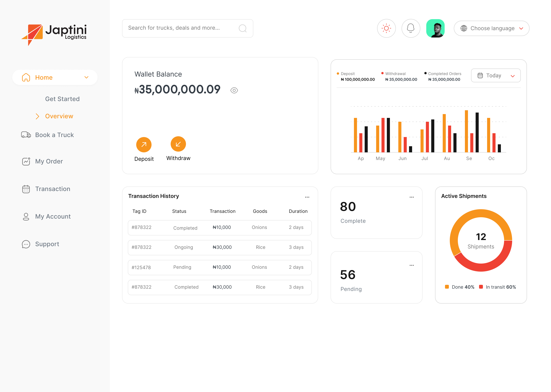
Task: Open Get Started submenu item
Action: pos(62,99)
